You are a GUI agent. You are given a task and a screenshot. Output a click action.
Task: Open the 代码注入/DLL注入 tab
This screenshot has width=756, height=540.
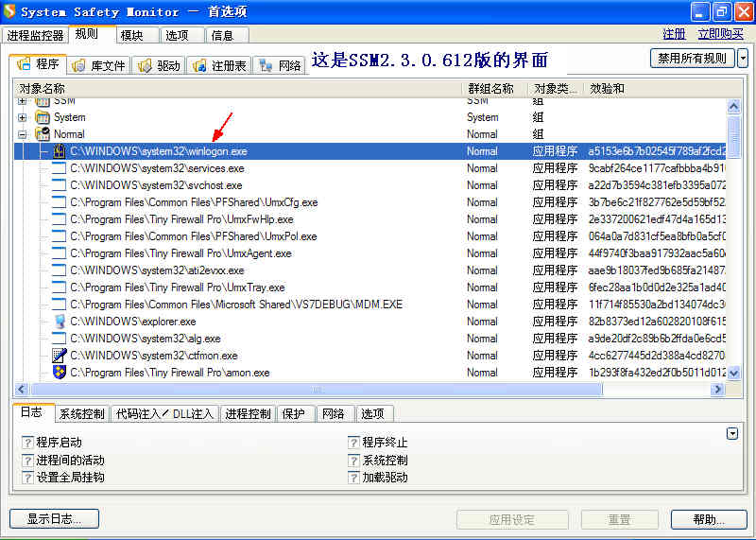pos(164,413)
